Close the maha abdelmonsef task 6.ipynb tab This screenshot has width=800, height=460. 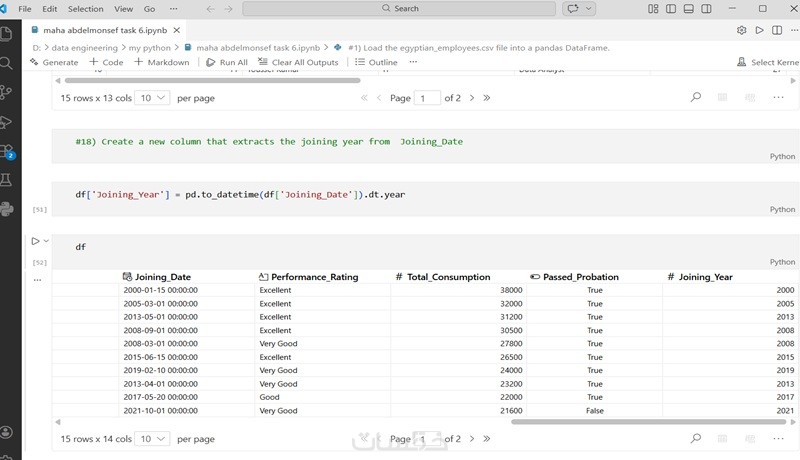point(177,30)
